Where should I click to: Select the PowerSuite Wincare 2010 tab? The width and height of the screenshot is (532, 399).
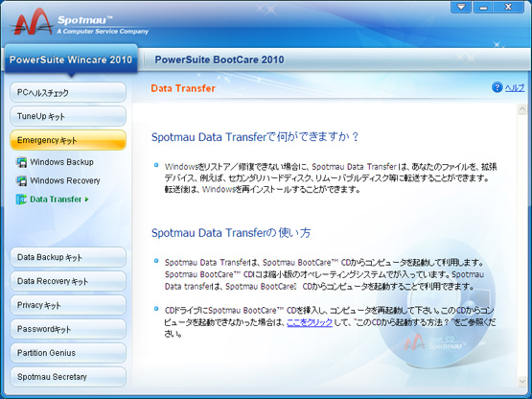[x=71, y=59]
